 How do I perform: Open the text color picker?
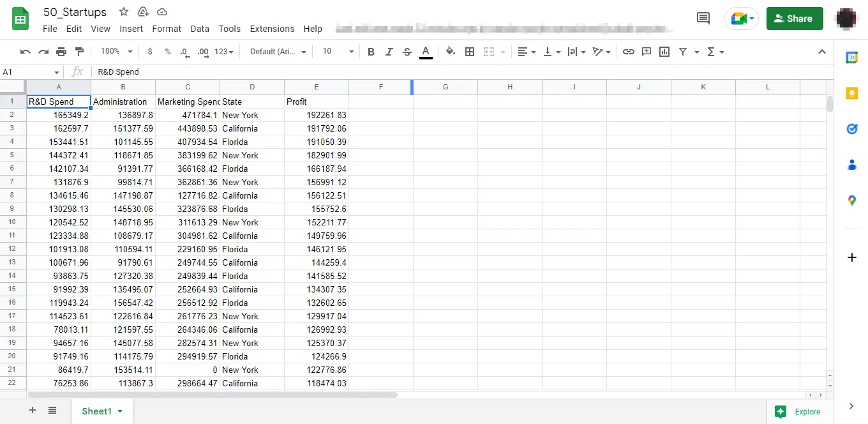coord(426,52)
